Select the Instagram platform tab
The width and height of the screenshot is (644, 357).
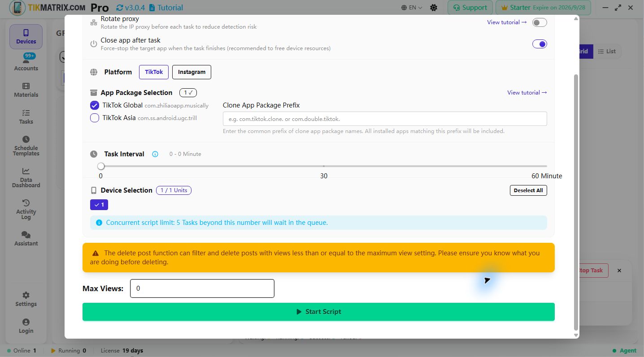[x=191, y=72]
